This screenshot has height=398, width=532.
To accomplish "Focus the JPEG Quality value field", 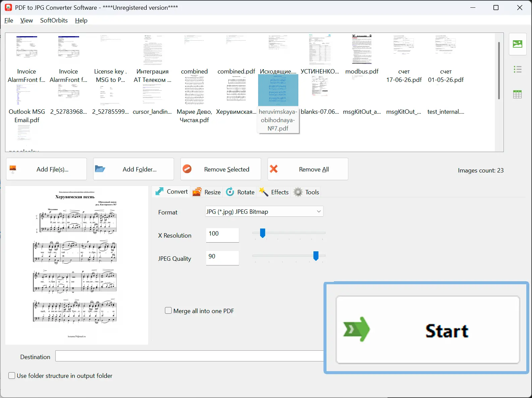I will (x=222, y=258).
